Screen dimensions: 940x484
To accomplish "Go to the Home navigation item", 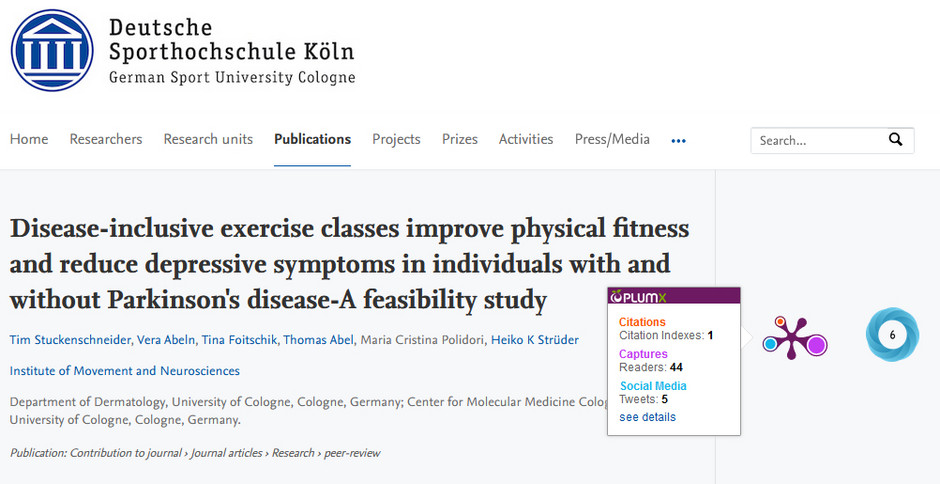I will 29,139.
